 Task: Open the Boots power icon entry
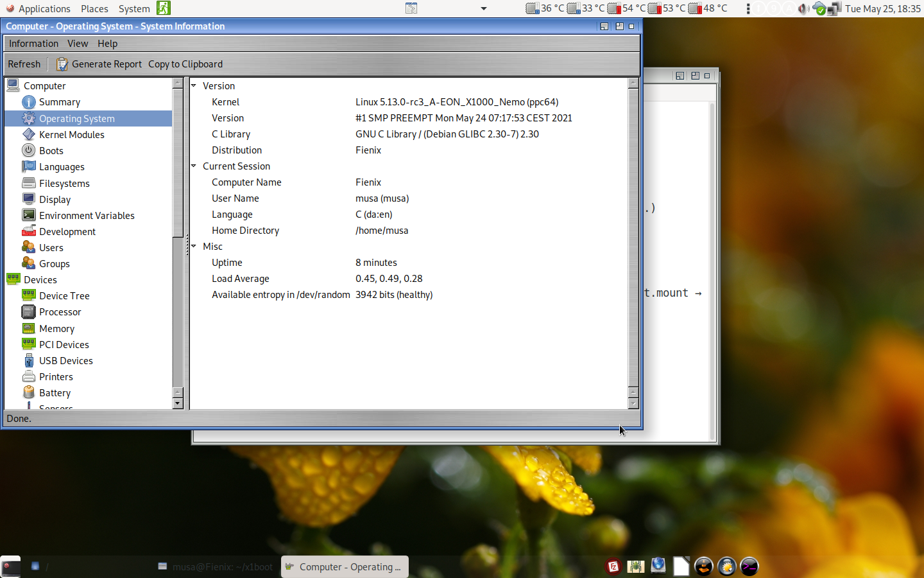pos(29,150)
